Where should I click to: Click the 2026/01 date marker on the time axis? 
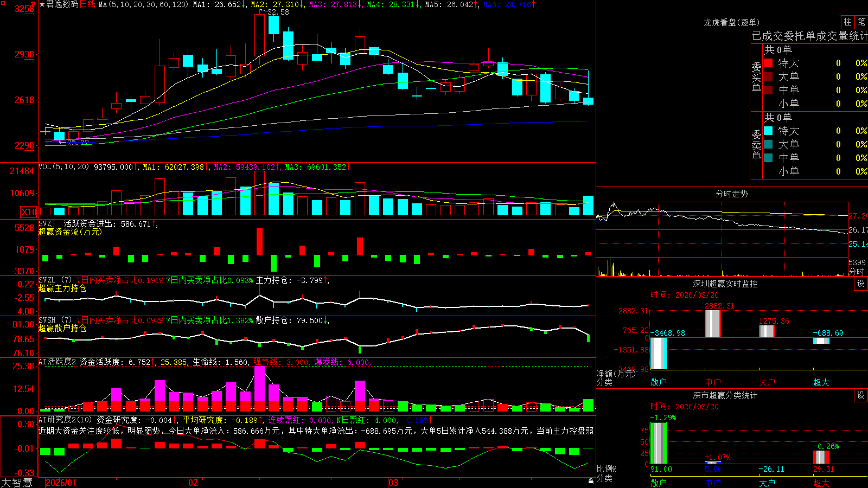coord(61,483)
